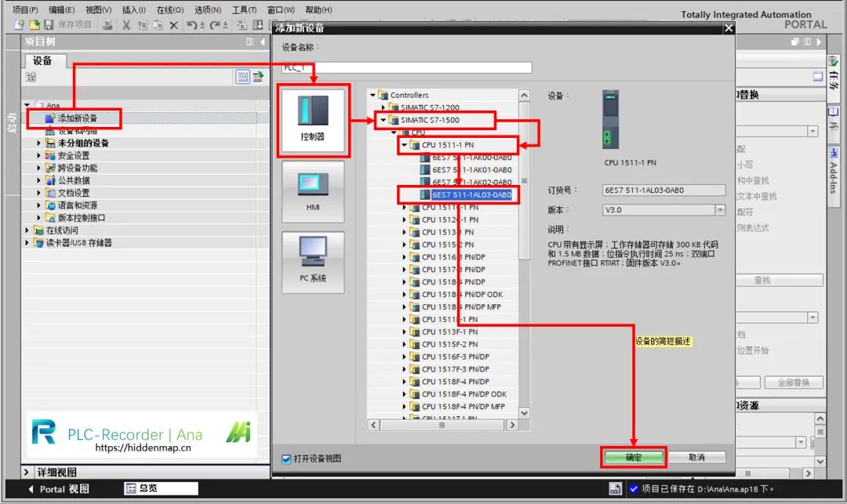Open the 工具(T) menu
The height and width of the screenshot is (504, 847).
[x=244, y=9]
